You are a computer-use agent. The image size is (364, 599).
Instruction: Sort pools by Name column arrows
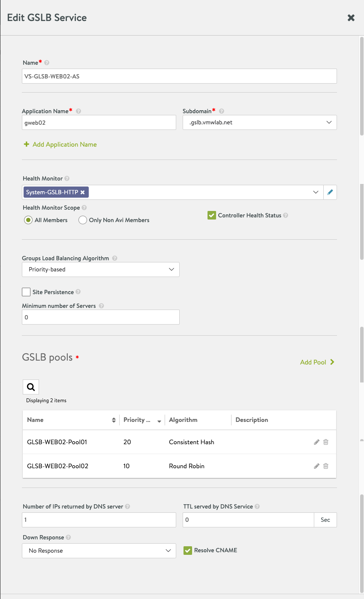tap(114, 420)
